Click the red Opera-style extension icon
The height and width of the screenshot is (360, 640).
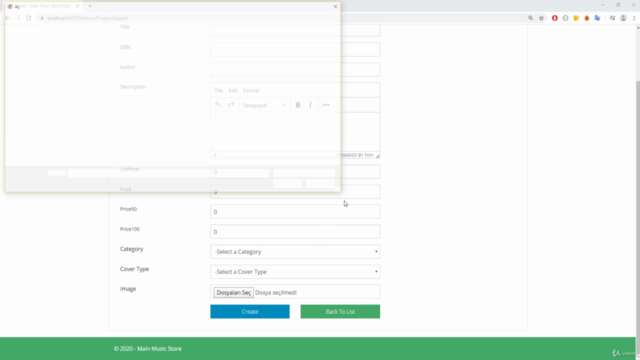click(555, 18)
